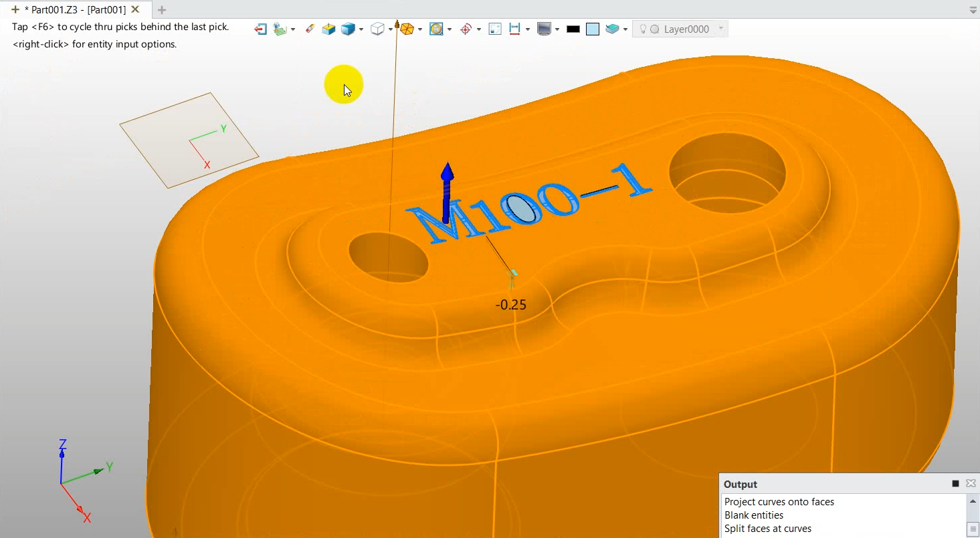Open the Layer0000 dropdown list
Image resolution: width=980 pixels, height=538 pixels.
pos(720,29)
